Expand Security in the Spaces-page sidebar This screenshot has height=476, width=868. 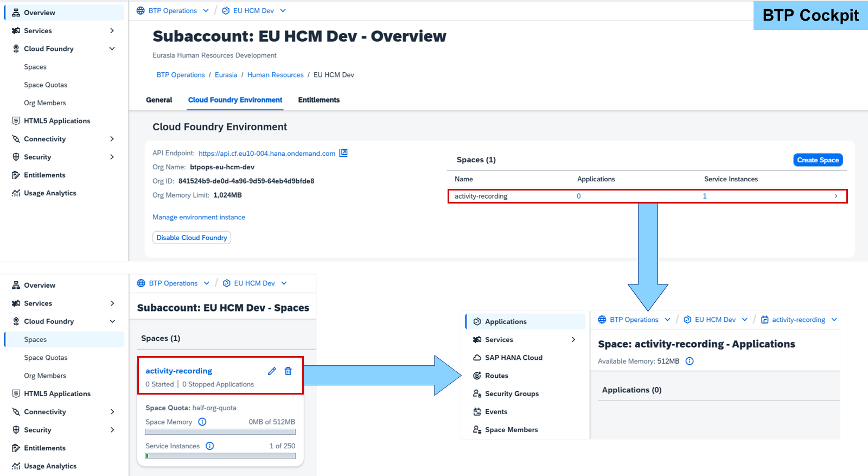(x=112, y=430)
